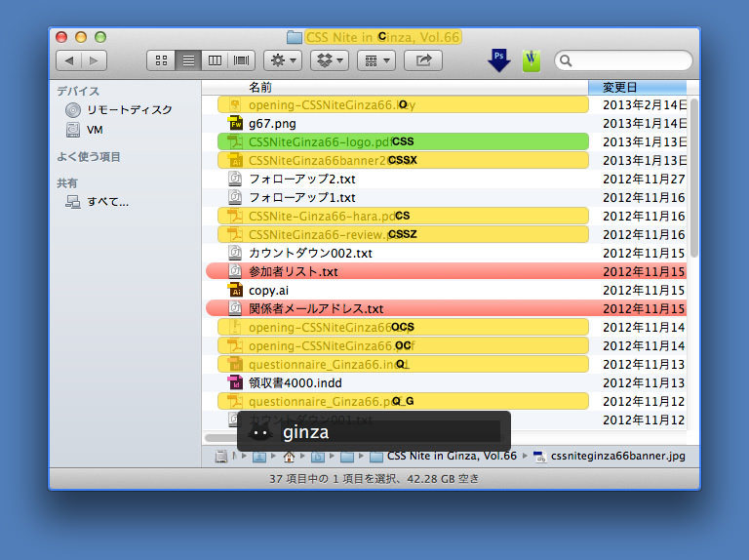Select CSSNiteGinza66banner2 file row
This screenshot has height=560, width=749.
(403, 161)
